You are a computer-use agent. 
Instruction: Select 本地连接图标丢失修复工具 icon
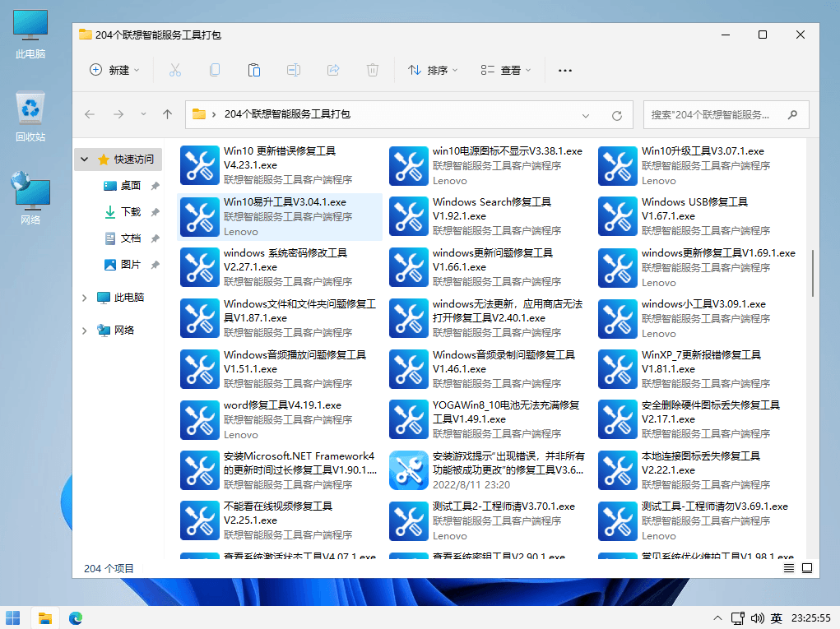(x=618, y=470)
